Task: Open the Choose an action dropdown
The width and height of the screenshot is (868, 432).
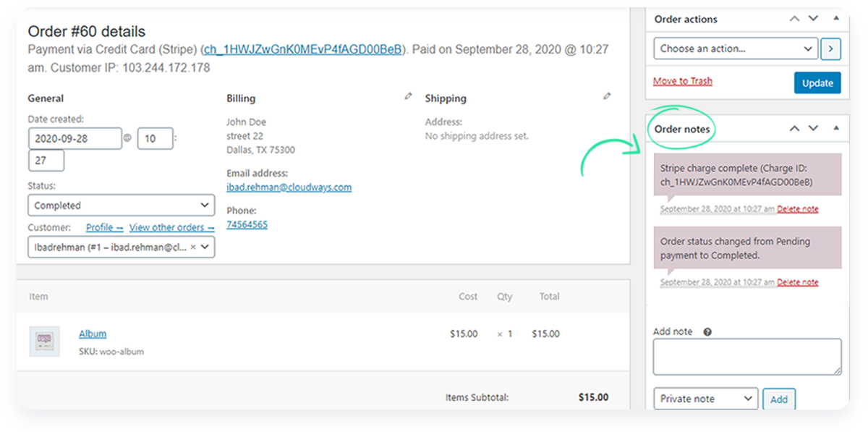Action: pos(736,48)
